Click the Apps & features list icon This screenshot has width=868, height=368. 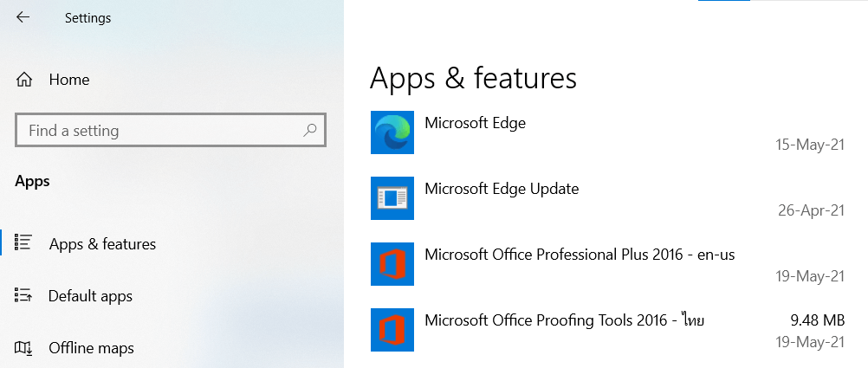point(23,242)
